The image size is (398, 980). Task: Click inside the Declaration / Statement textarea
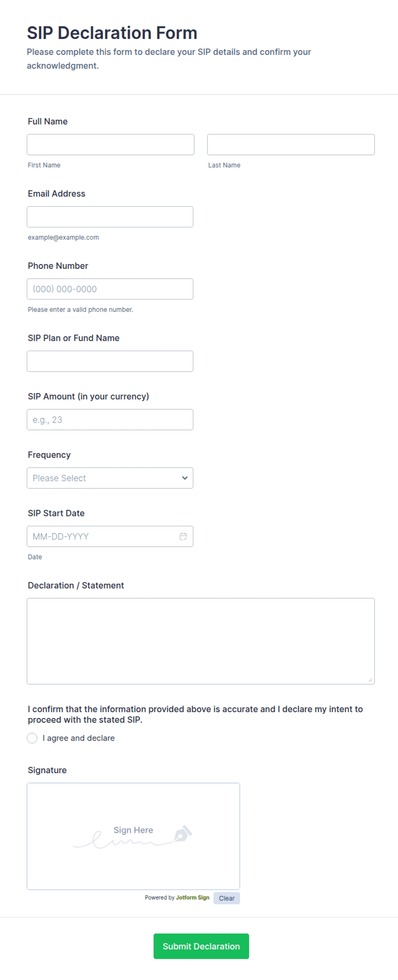(x=201, y=641)
